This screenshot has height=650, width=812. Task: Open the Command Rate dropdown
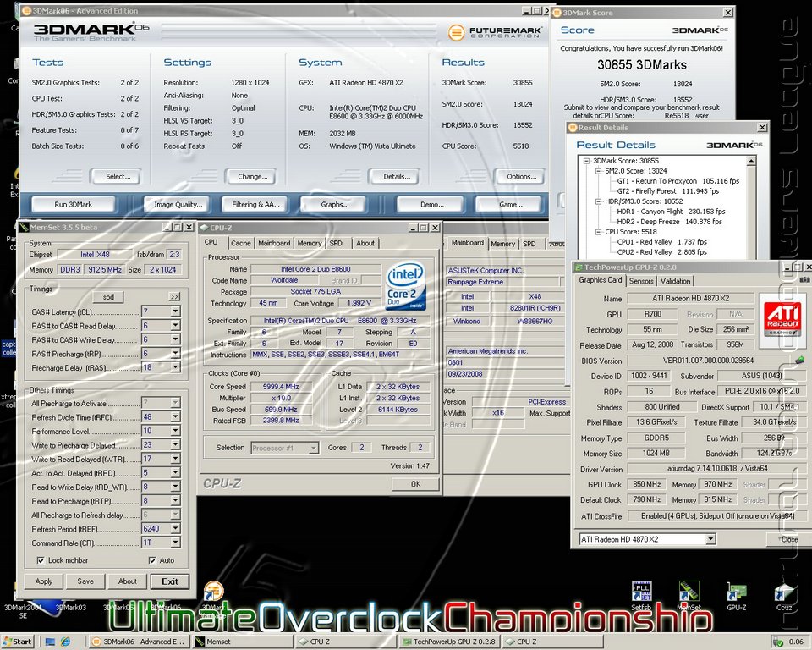point(176,543)
